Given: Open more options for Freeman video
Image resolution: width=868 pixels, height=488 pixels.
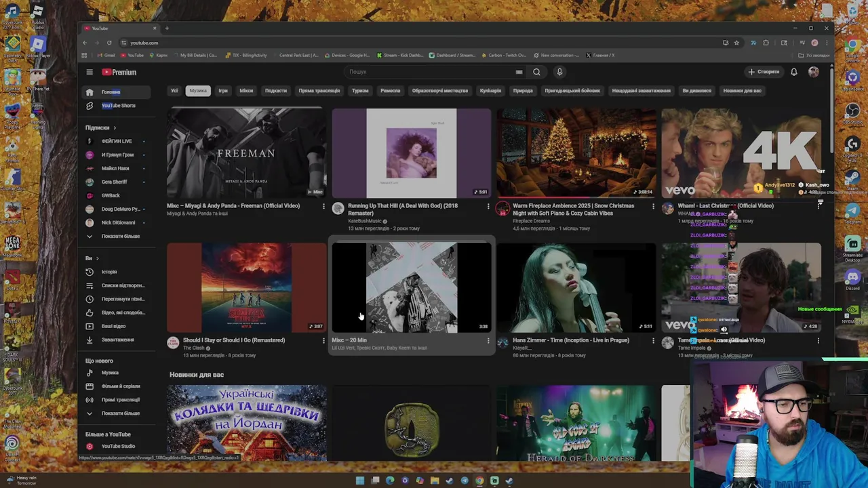Looking at the screenshot, I should coord(323,207).
